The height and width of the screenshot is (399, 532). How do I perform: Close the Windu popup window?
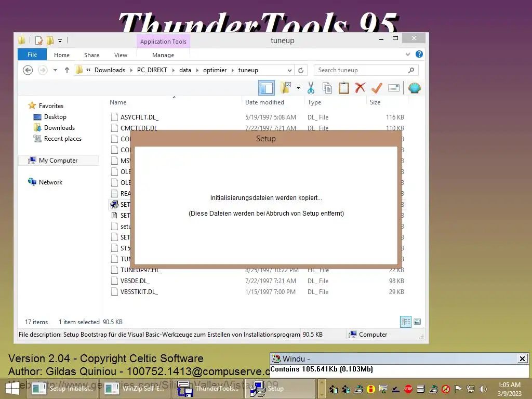point(523,358)
